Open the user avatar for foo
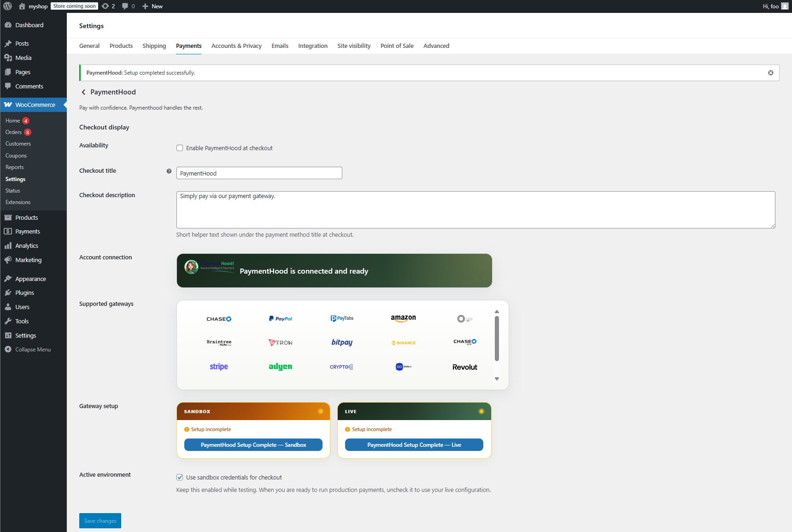The image size is (792, 532). (785, 6)
